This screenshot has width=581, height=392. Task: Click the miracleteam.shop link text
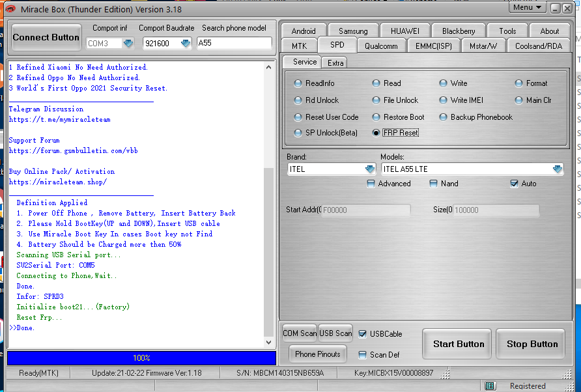58,182
